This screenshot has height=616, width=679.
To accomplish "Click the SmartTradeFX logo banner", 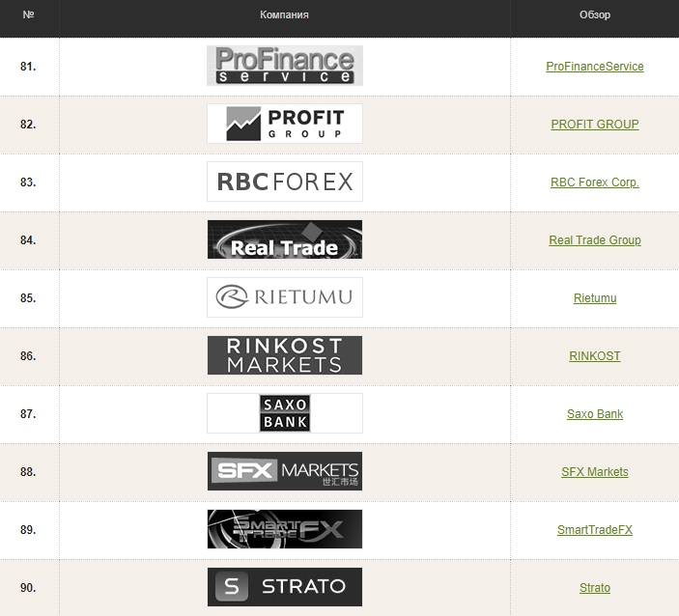I will [284, 529].
